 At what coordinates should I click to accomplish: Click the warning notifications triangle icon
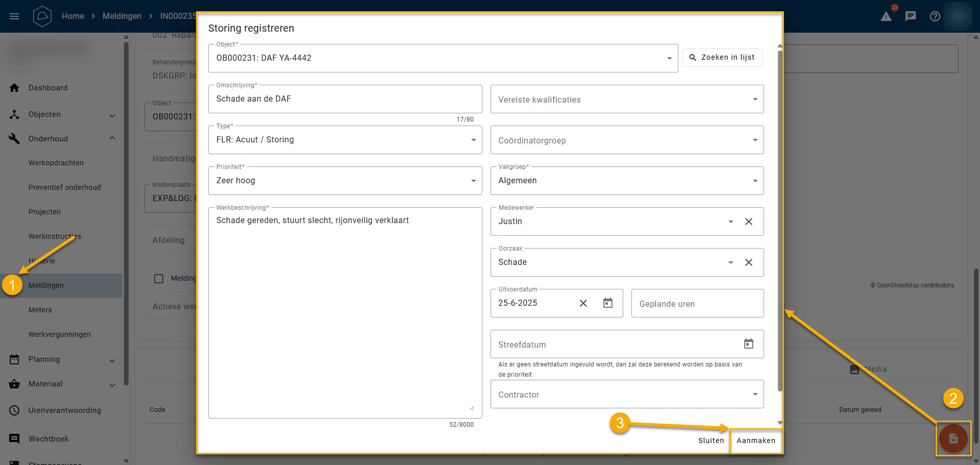pos(886,16)
